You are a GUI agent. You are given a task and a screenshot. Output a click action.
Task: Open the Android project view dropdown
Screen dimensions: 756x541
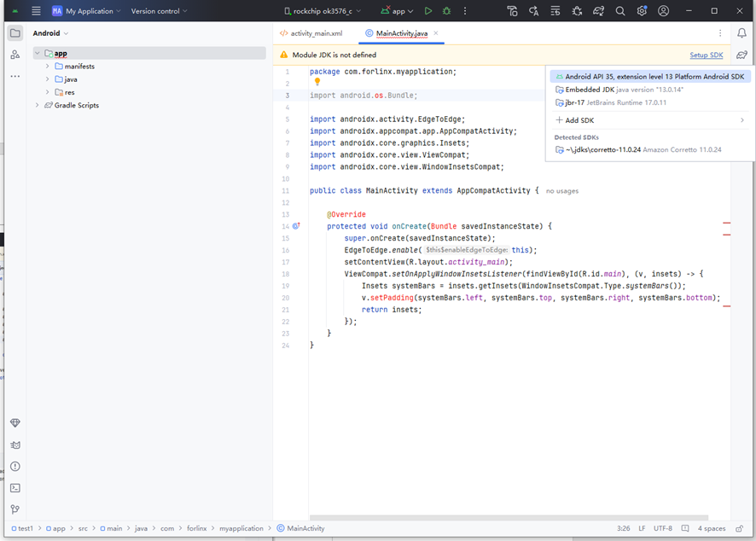tap(50, 33)
